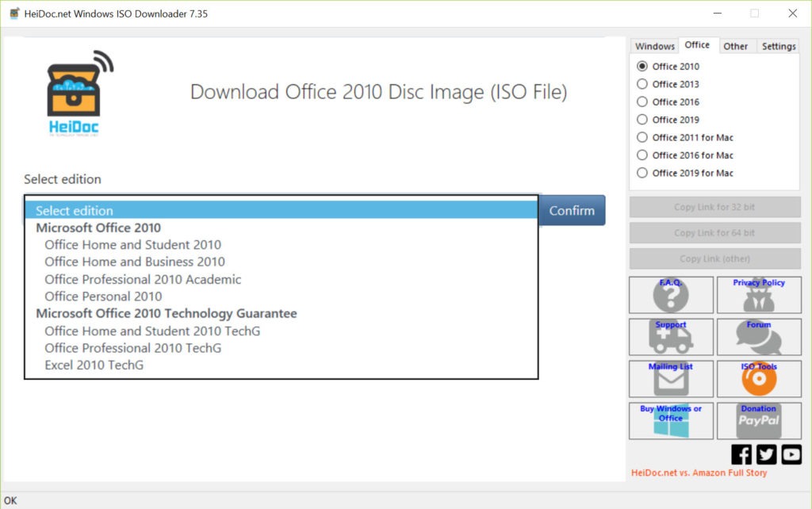This screenshot has width=812, height=509.
Task: Select the Office 2010 radio button
Action: click(x=642, y=67)
